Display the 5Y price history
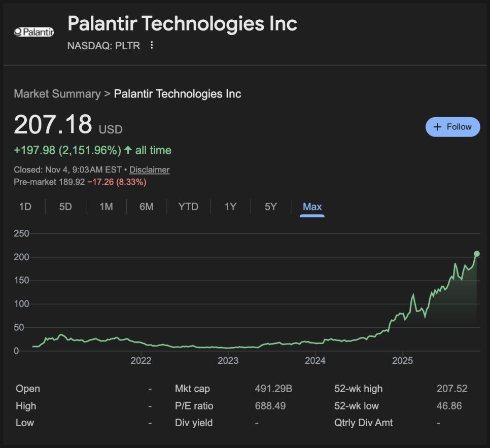Viewport: 490px width, 448px height. click(x=271, y=206)
